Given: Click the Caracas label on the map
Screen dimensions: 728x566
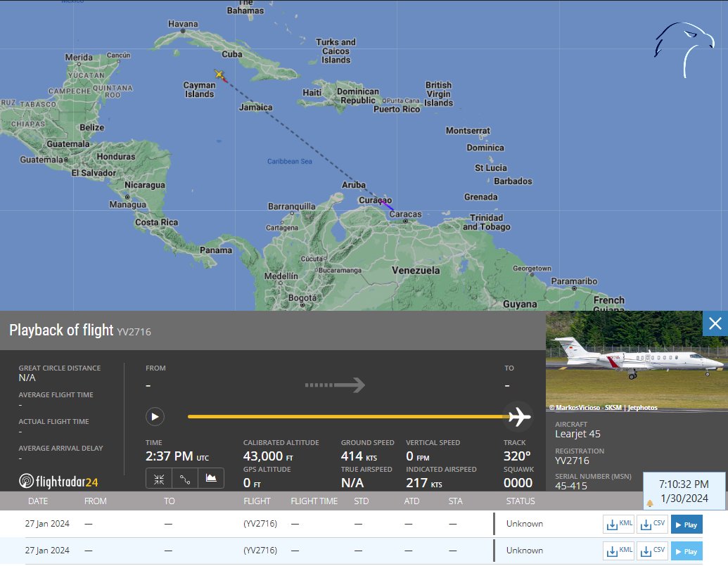Looking at the screenshot, I should tap(405, 214).
